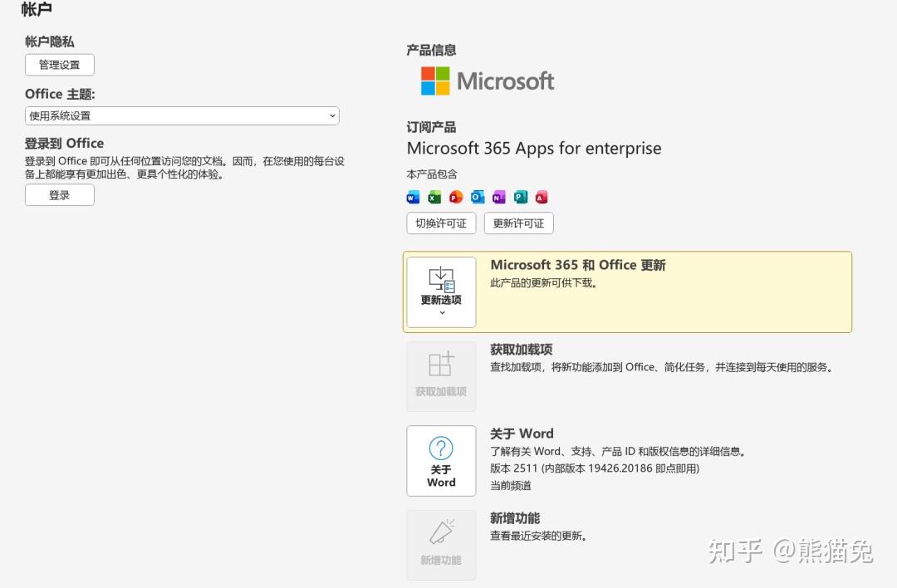
Task: Click the 版本 2511 version text
Action: (595, 468)
